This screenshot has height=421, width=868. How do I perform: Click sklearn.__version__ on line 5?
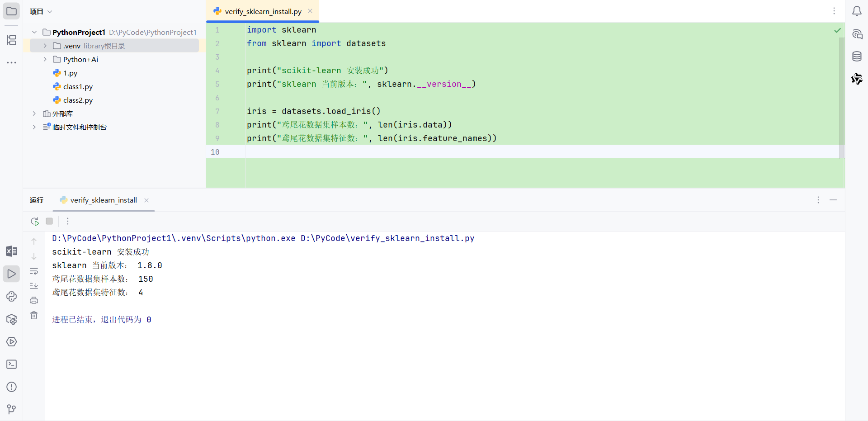click(x=425, y=84)
